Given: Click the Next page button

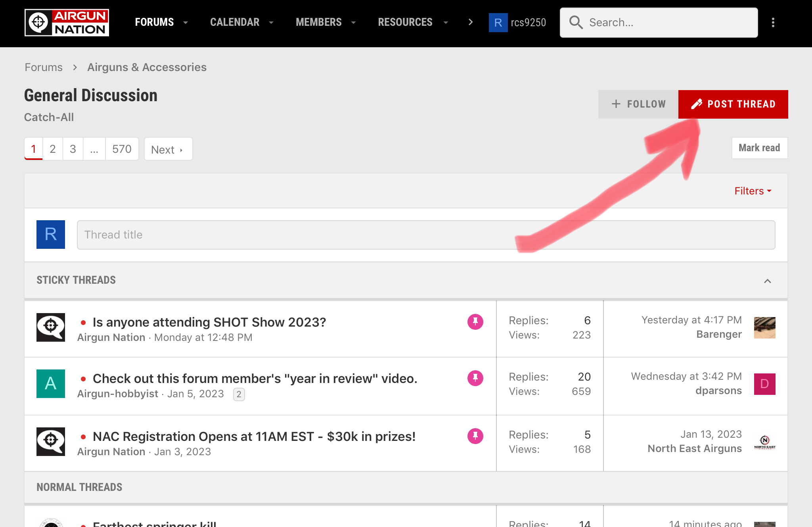Looking at the screenshot, I should (x=168, y=149).
